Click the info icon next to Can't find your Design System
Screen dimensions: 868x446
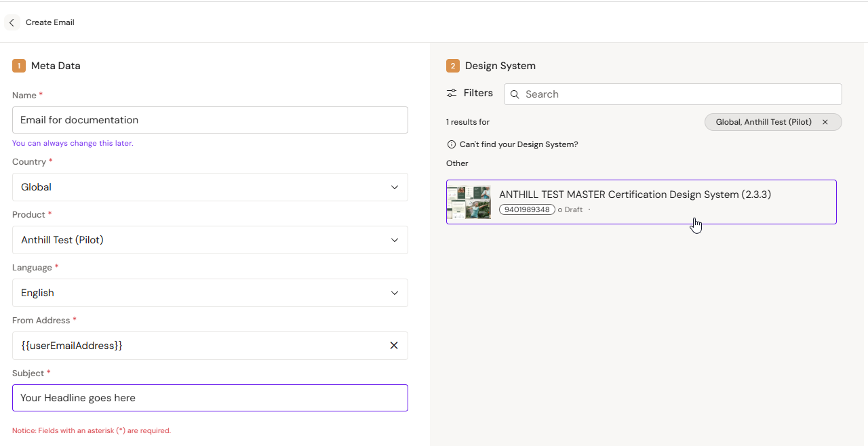451,144
